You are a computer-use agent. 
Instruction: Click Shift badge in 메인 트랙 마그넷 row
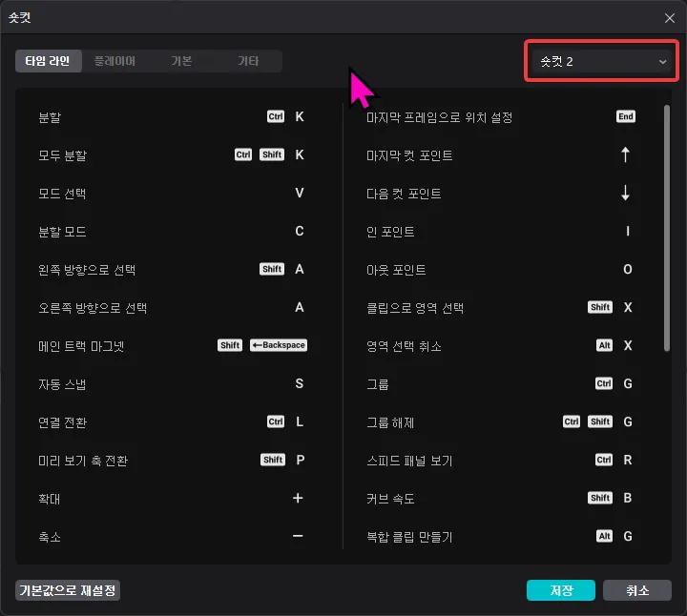tap(230, 345)
